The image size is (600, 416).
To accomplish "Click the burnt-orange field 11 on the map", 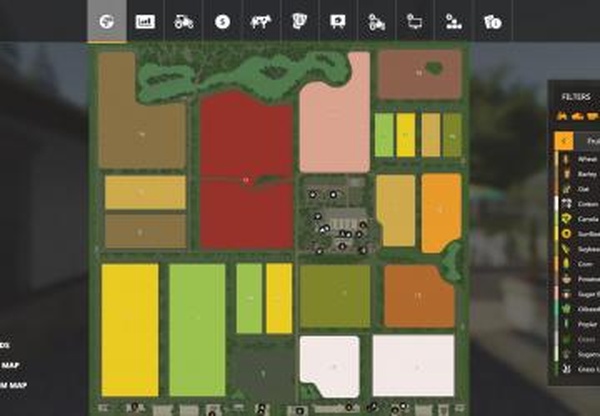I will [x=419, y=296].
